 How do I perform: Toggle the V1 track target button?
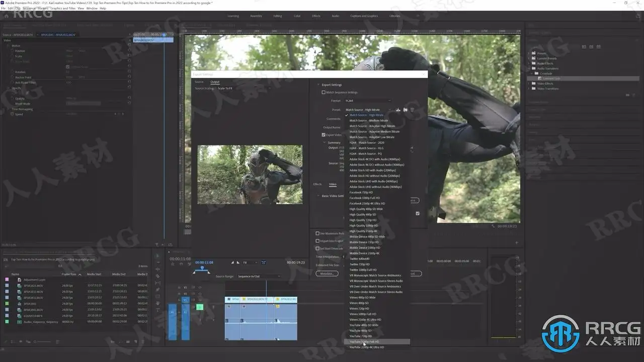[x=185, y=300]
